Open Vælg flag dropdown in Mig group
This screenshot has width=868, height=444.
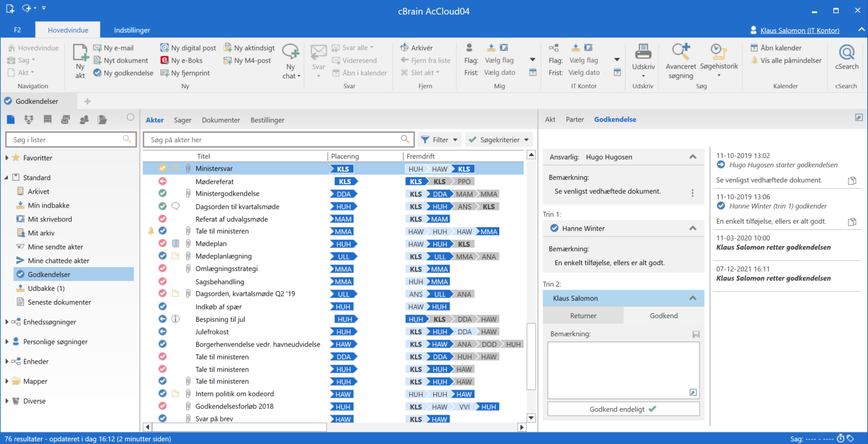(x=533, y=60)
